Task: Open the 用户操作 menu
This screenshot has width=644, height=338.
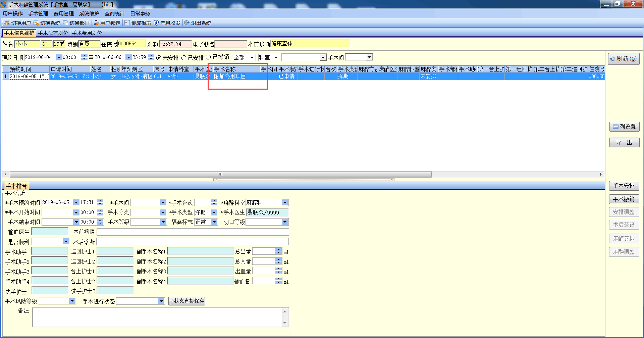Action: (13, 13)
